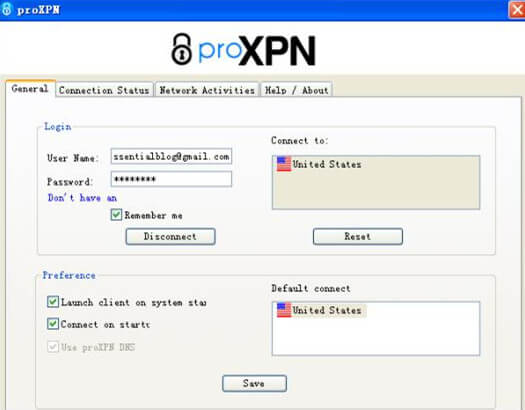This screenshot has width=525, height=410.
Task: Switch to the General tab
Action: click(x=30, y=89)
